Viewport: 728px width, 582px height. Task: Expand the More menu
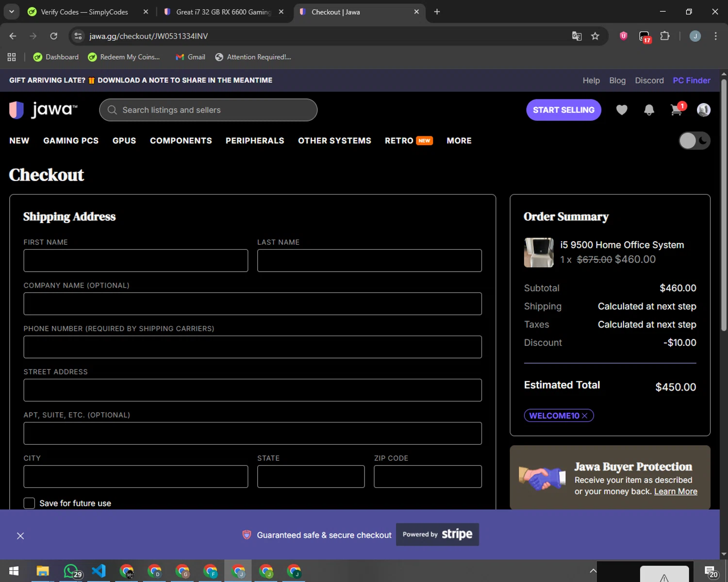459,141
